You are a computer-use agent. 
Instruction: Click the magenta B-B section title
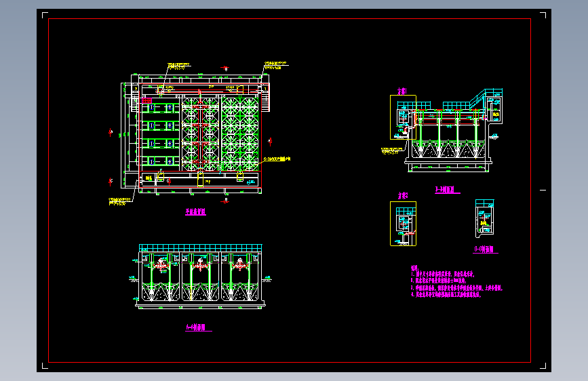[447, 190]
